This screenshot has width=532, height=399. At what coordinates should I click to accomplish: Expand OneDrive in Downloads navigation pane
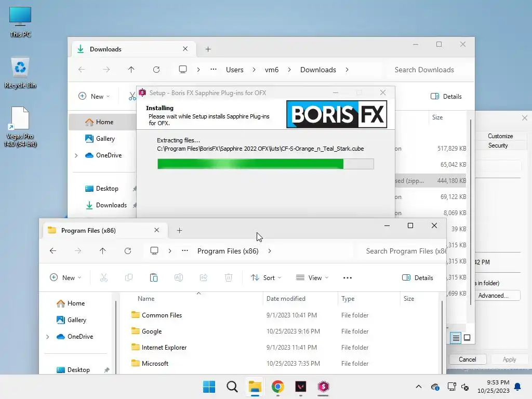pos(76,155)
